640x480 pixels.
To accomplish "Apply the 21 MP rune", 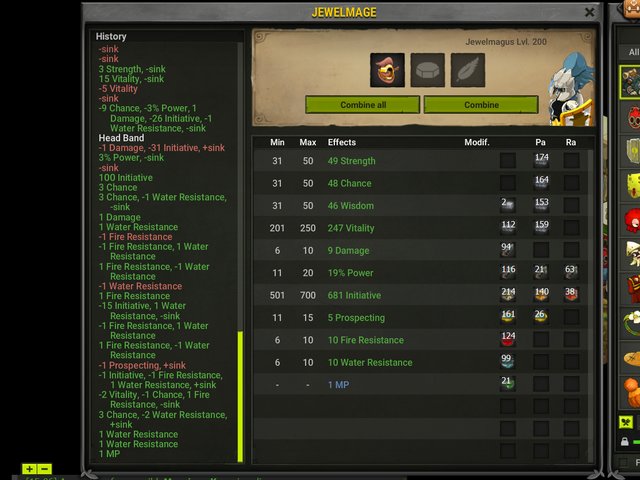I will click(507, 384).
